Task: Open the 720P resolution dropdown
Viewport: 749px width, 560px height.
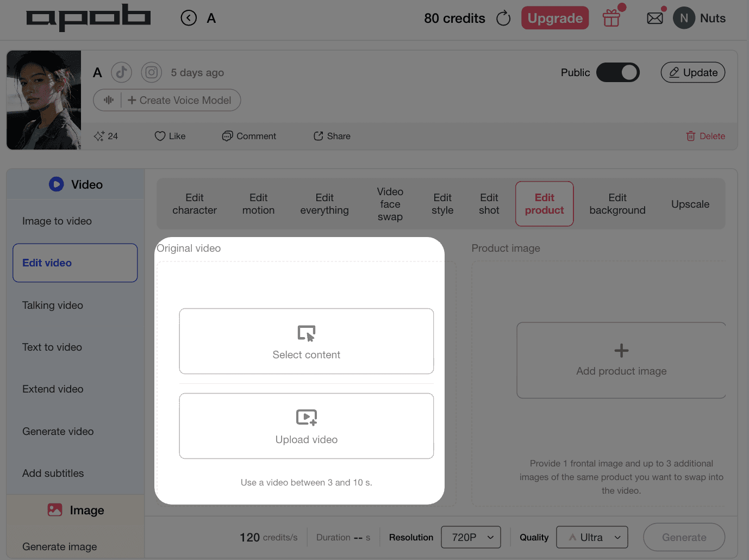Action: click(471, 537)
